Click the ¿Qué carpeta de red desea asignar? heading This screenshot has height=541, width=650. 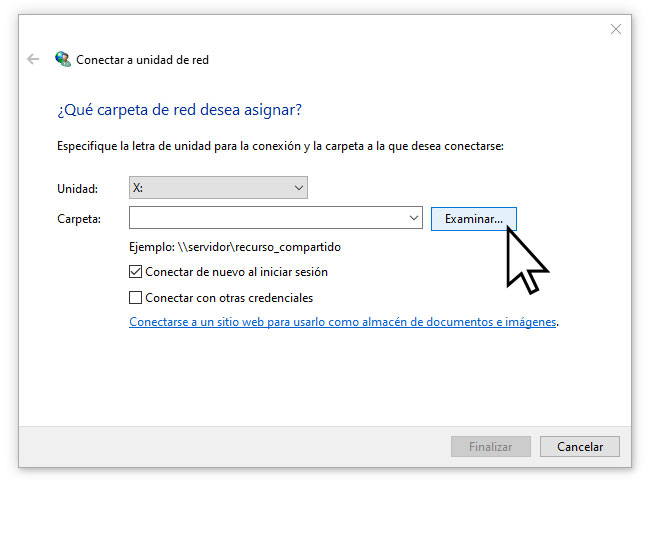[x=179, y=110]
